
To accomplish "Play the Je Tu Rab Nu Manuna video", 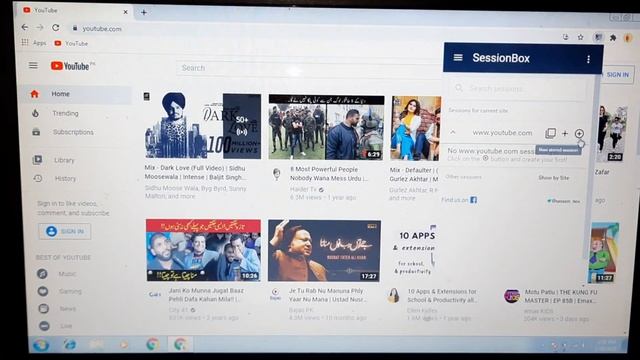I will tap(324, 251).
